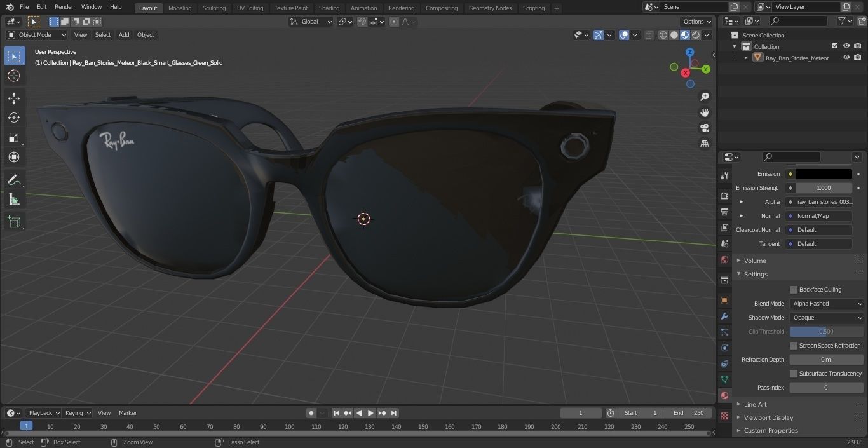
Task: Disable Collection in renders via camera icon
Action: tap(858, 46)
